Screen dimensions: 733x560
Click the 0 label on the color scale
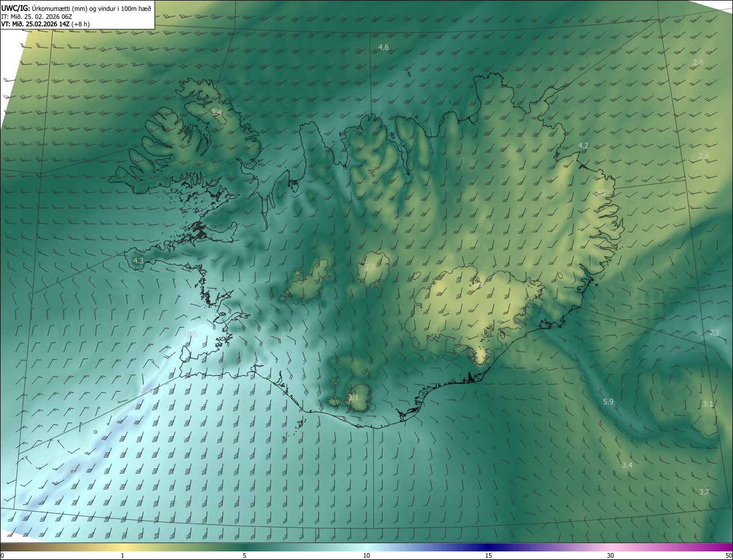click(2, 555)
